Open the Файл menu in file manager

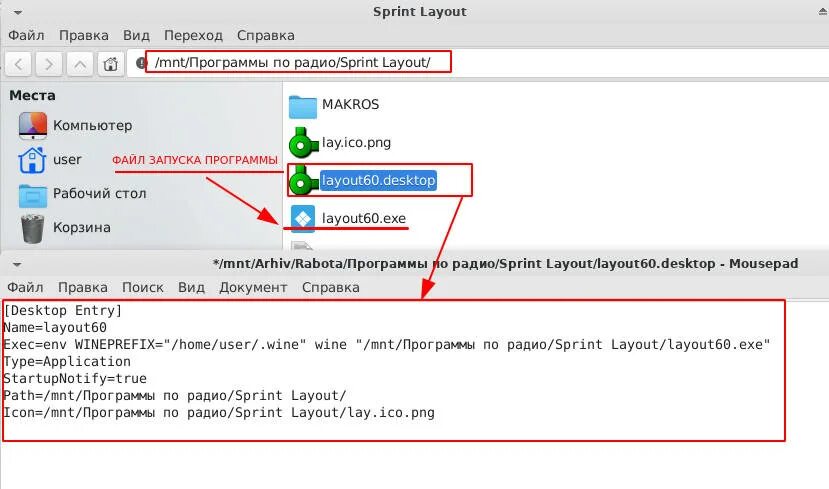26,35
